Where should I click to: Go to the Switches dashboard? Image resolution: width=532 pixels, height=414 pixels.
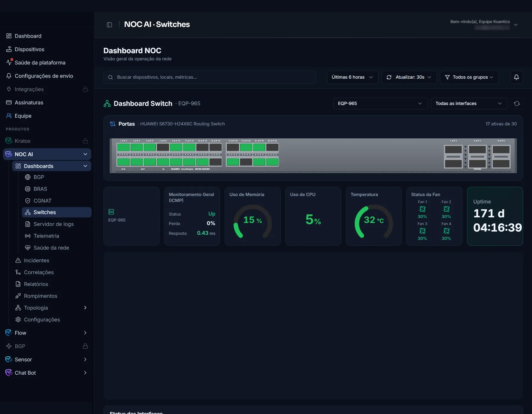coord(56,212)
